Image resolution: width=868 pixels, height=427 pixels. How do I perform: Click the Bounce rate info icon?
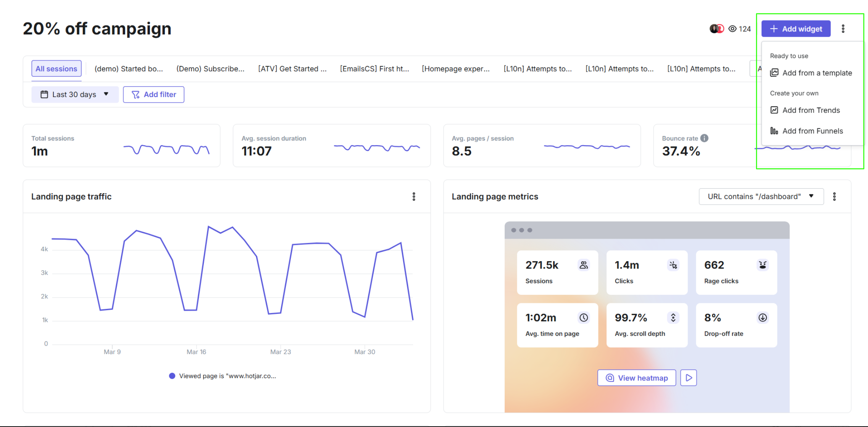pyautogui.click(x=704, y=138)
